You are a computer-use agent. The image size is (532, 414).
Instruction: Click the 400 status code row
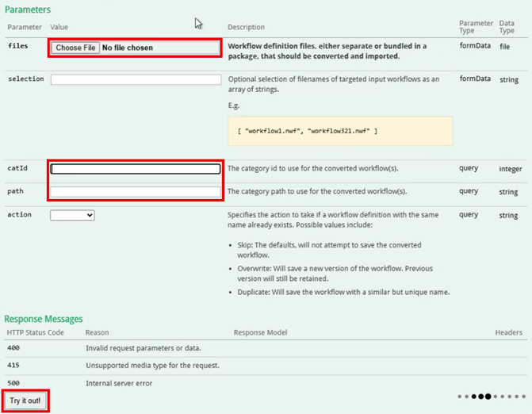click(x=12, y=348)
